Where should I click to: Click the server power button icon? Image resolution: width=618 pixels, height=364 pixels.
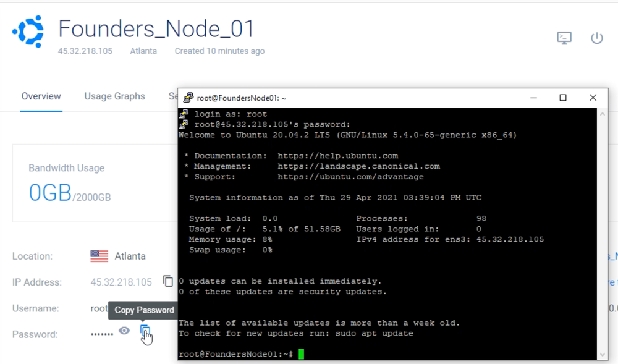pyautogui.click(x=597, y=38)
